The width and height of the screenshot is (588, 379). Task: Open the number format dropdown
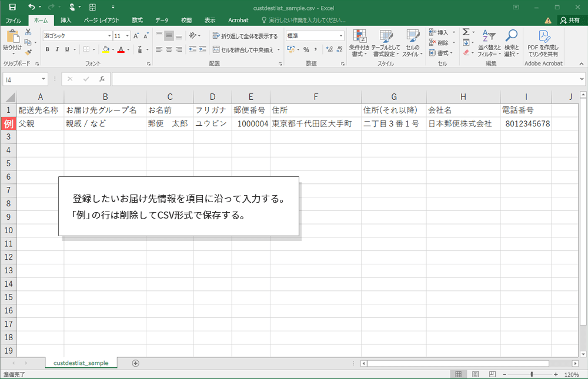pyautogui.click(x=341, y=36)
